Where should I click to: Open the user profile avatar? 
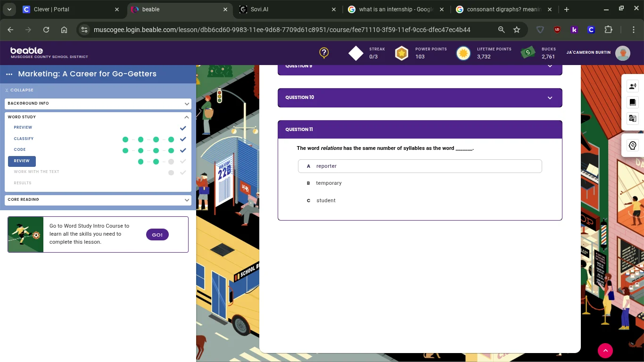point(623,53)
